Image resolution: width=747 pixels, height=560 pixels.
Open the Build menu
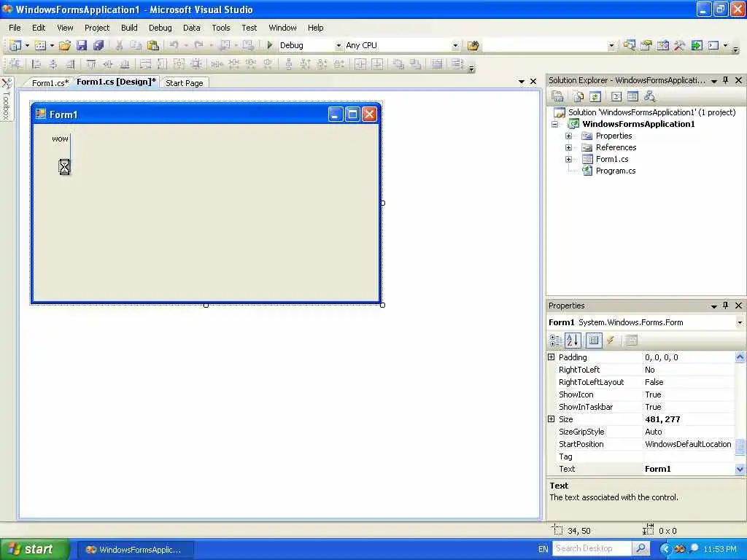pyautogui.click(x=129, y=28)
